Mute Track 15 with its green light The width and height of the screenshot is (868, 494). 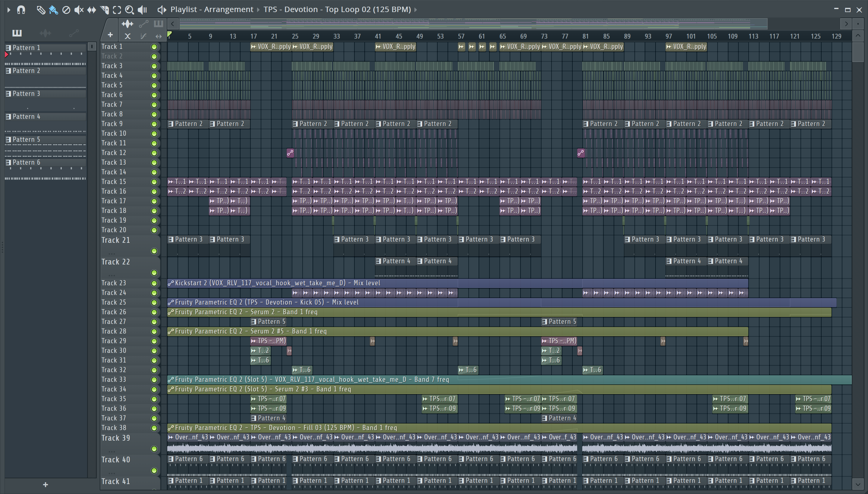(x=154, y=182)
